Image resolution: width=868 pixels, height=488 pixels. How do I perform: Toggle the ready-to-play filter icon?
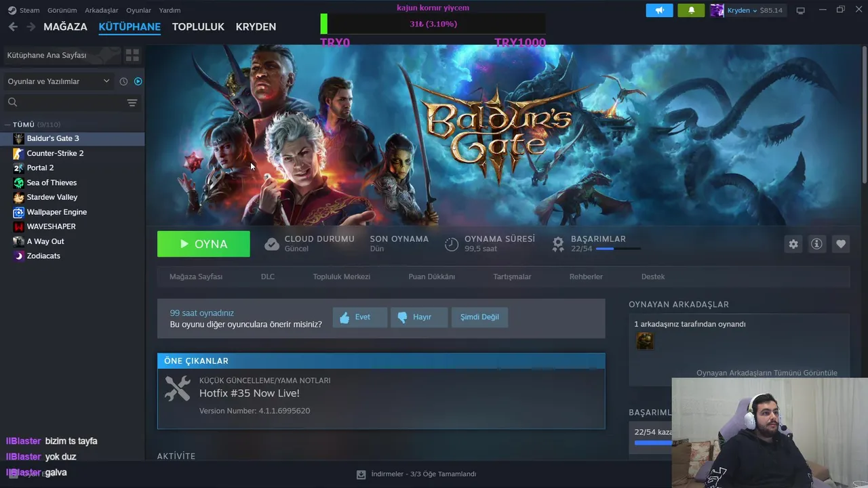coord(138,81)
